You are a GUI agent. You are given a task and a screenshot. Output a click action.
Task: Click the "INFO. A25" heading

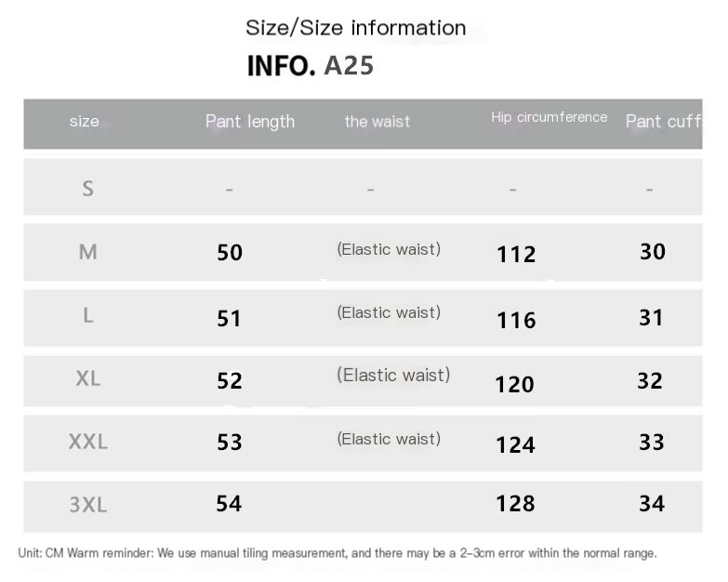tap(310, 66)
